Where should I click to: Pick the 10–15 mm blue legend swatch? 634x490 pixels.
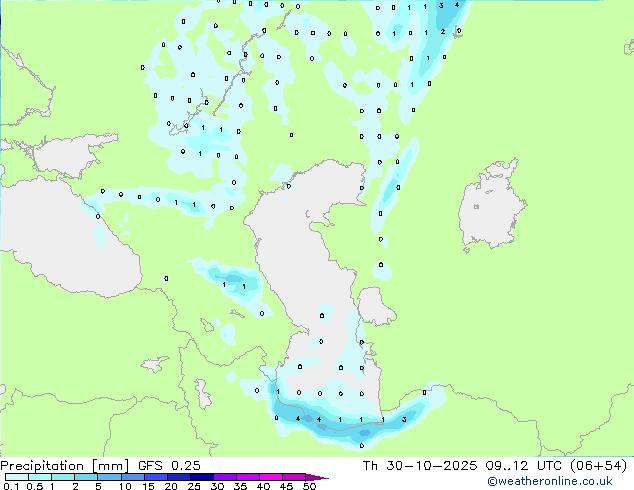coord(133,477)
